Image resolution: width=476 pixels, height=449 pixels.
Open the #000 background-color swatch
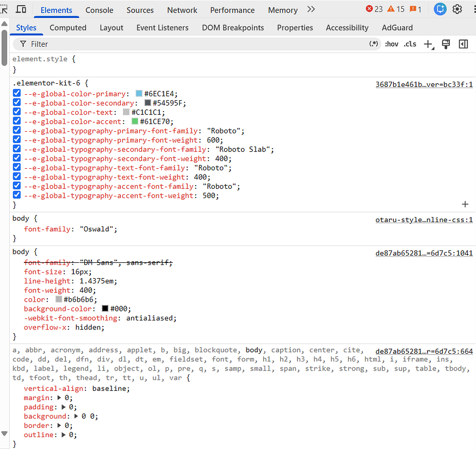click(105, 309)
